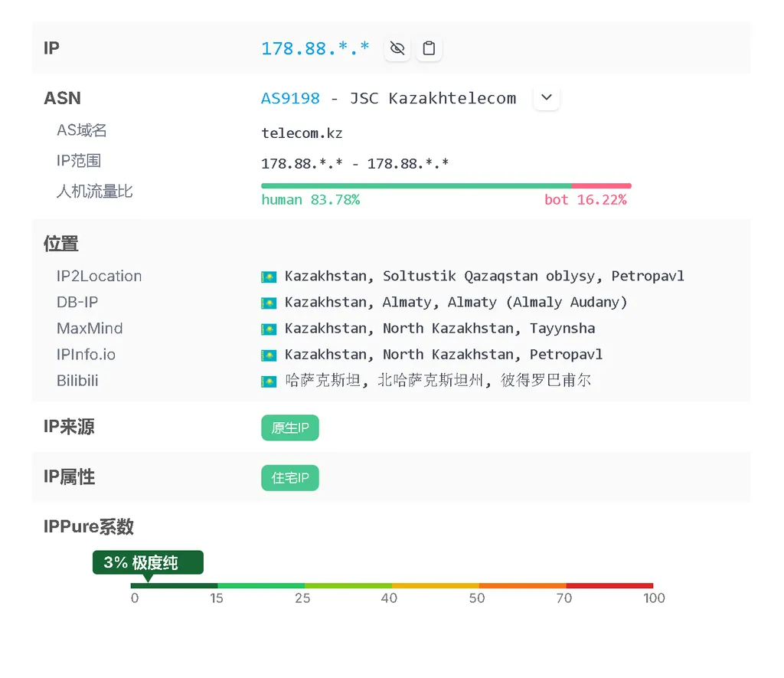The width and height of the screenshot is (784, 678).
Task: Click Kazakhstan flag in MaxMind row
Action: 269,329
